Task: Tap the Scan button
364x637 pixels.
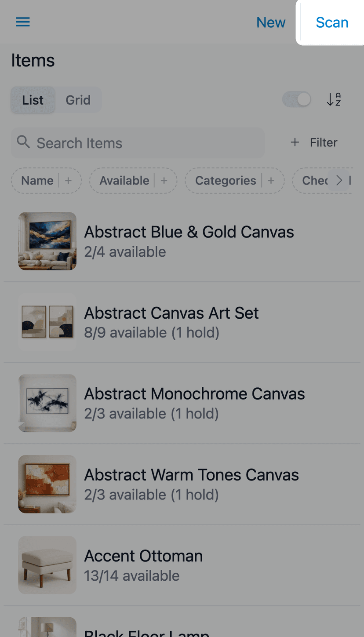Action: click(332, 22)
